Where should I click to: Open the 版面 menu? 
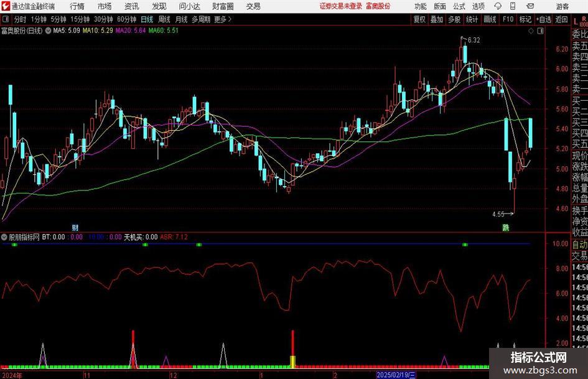click(x=440, y=6)
